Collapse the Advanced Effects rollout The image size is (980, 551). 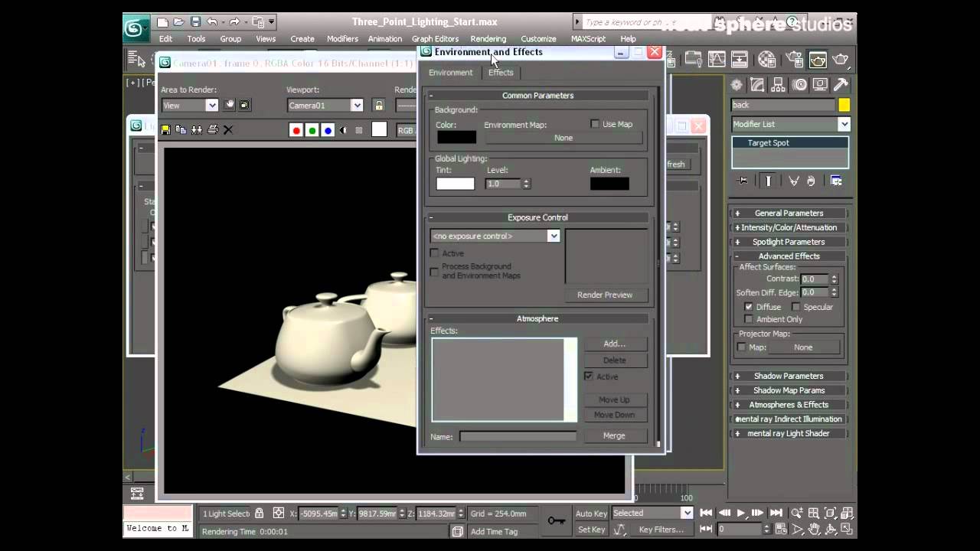pyautogui.click(x=789, y=256)
